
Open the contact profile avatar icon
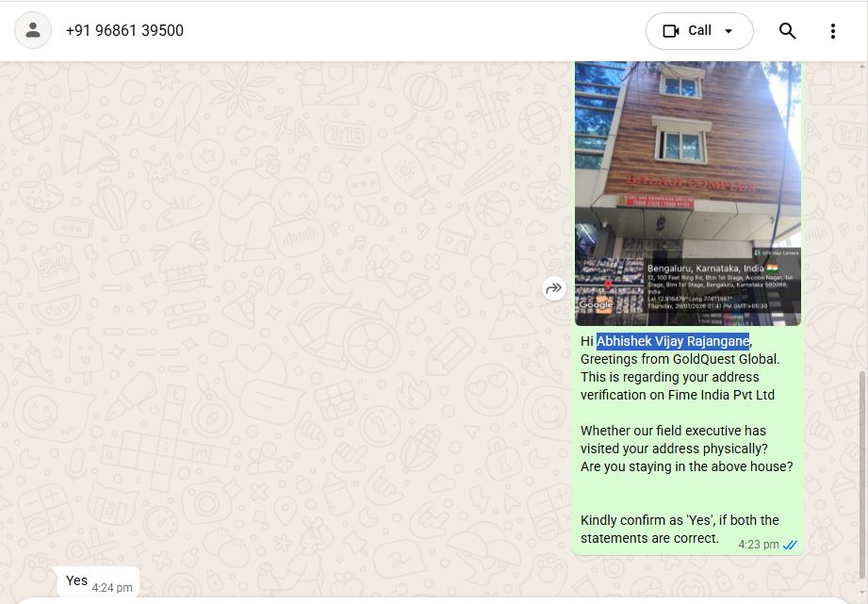pos(33,30)
